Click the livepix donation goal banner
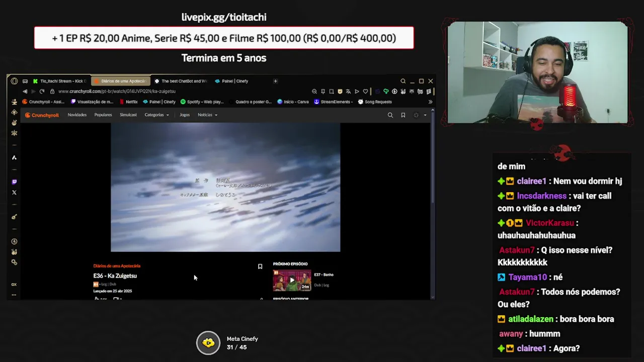The height and width of the screenshot is (362, 644). (x=224, y=38)
